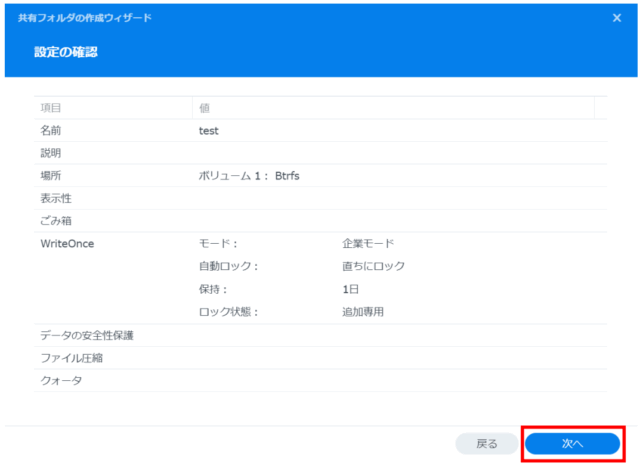Select the 名前 row label
This screenshot has width=640, height=472.
tap(51, 131)
